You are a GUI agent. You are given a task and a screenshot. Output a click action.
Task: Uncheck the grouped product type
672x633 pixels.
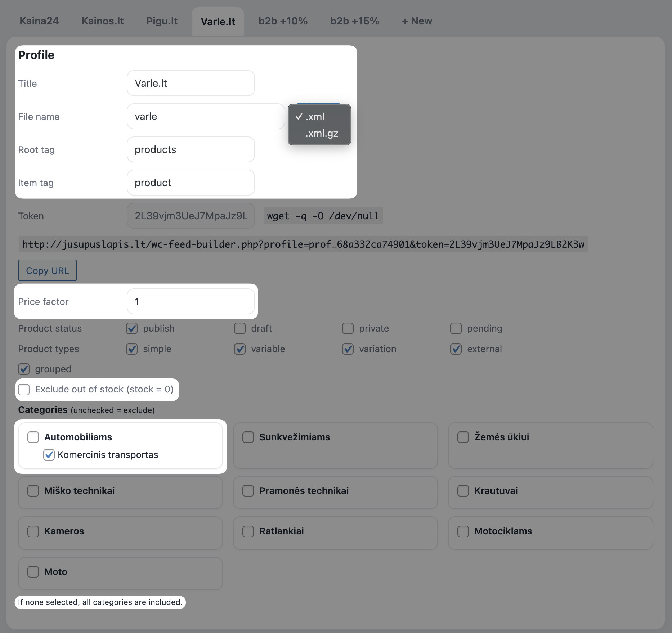tap(24, 369)
